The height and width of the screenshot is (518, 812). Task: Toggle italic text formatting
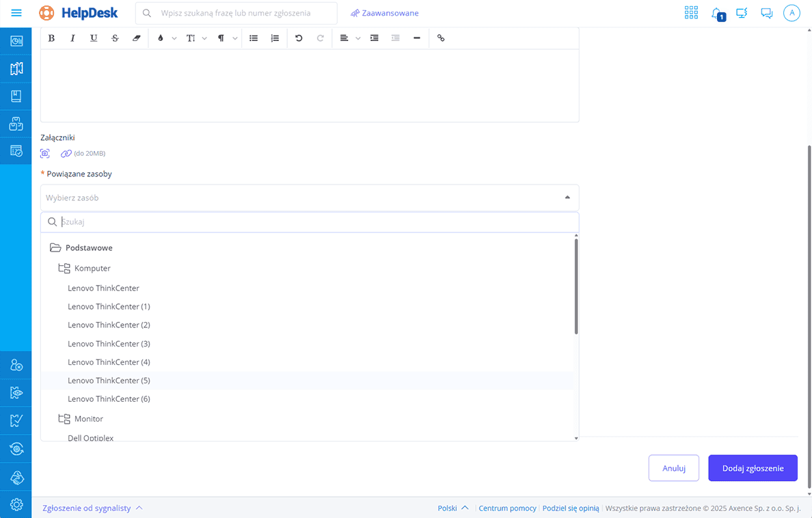[x=72, y=38]
